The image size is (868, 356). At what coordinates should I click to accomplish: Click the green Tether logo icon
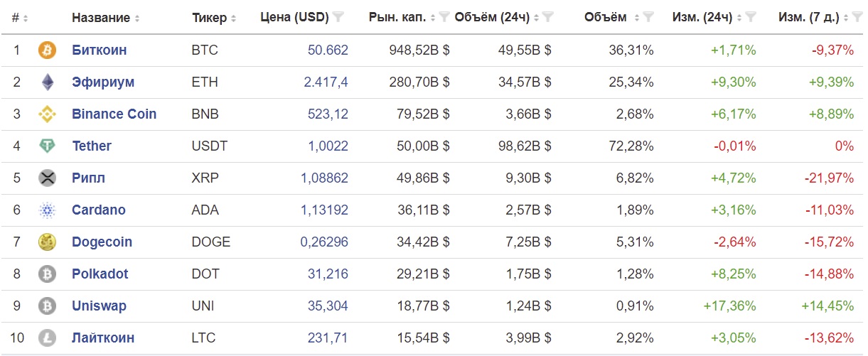tap(48, 146)
